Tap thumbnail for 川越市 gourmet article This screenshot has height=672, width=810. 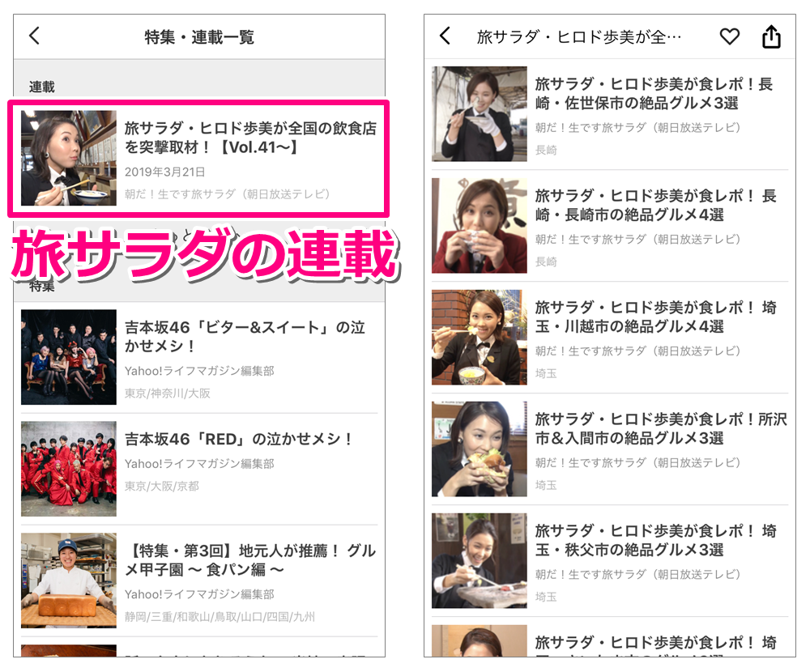coord(480,338)
